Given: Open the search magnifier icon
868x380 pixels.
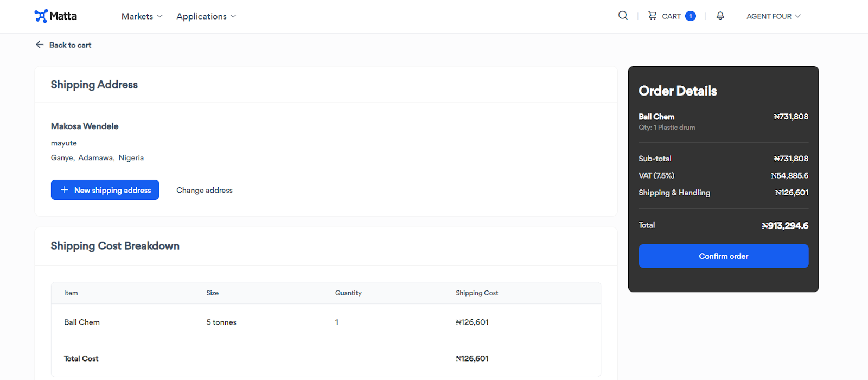Looking at the screenshot, I should tap(623, 16).
